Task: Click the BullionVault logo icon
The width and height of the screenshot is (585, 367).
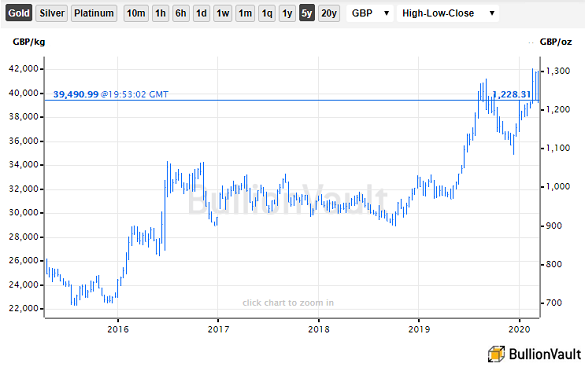Action: click(x=496, y=354)
